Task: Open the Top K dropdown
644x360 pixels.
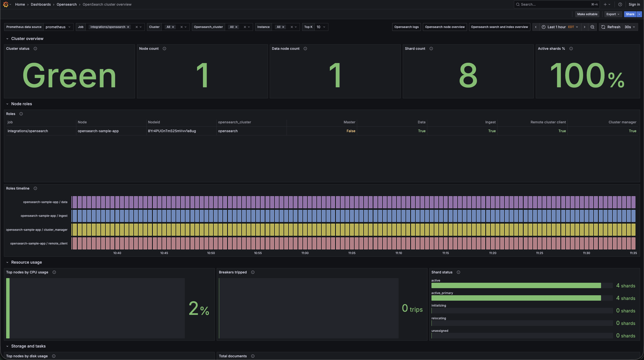Action: pos(321,27)
